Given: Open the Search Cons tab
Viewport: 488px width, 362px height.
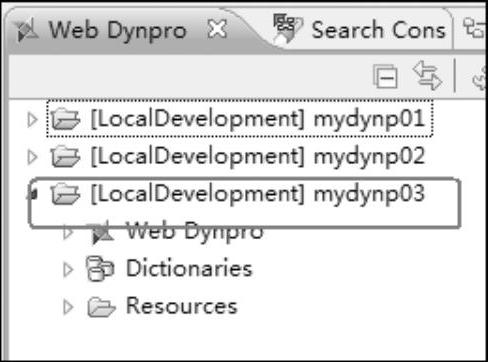Looking at the screenshot, I should 378,30.
